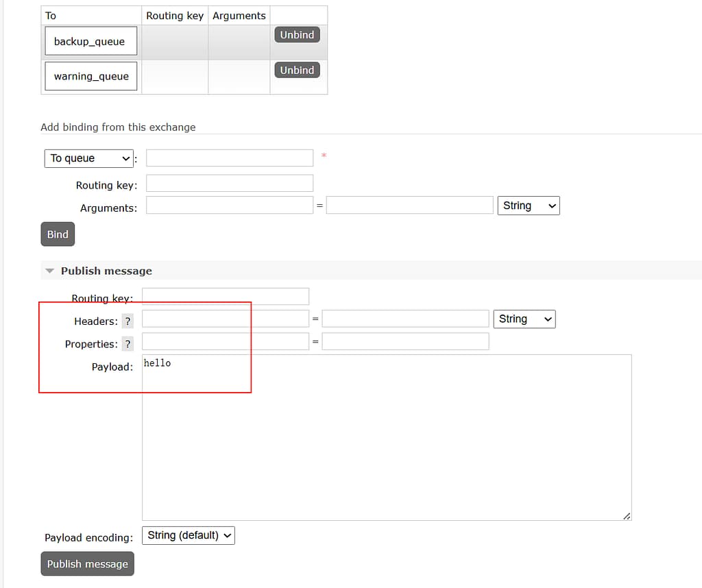Open the Properties help question mark
702x588 pixels.
(128, 344)
